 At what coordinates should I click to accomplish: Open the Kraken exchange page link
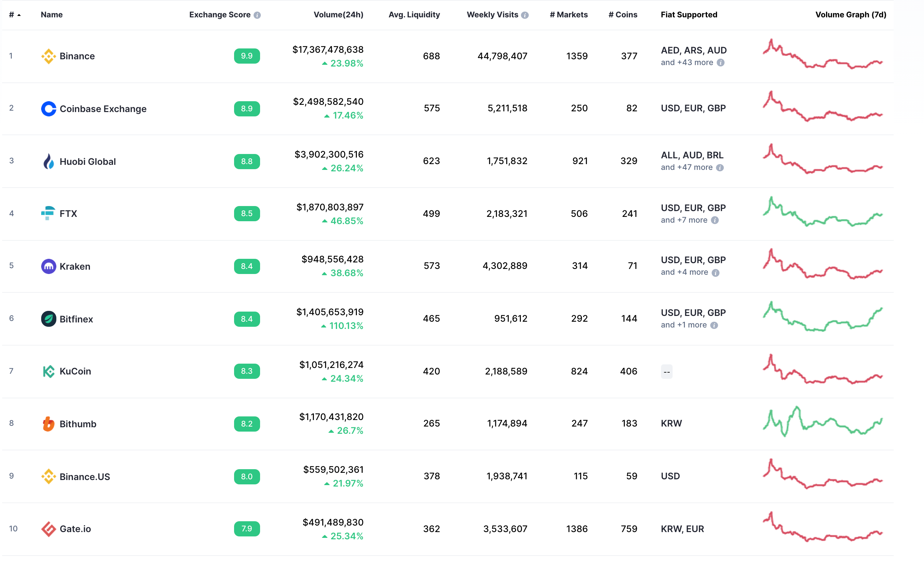pos(75,266)
